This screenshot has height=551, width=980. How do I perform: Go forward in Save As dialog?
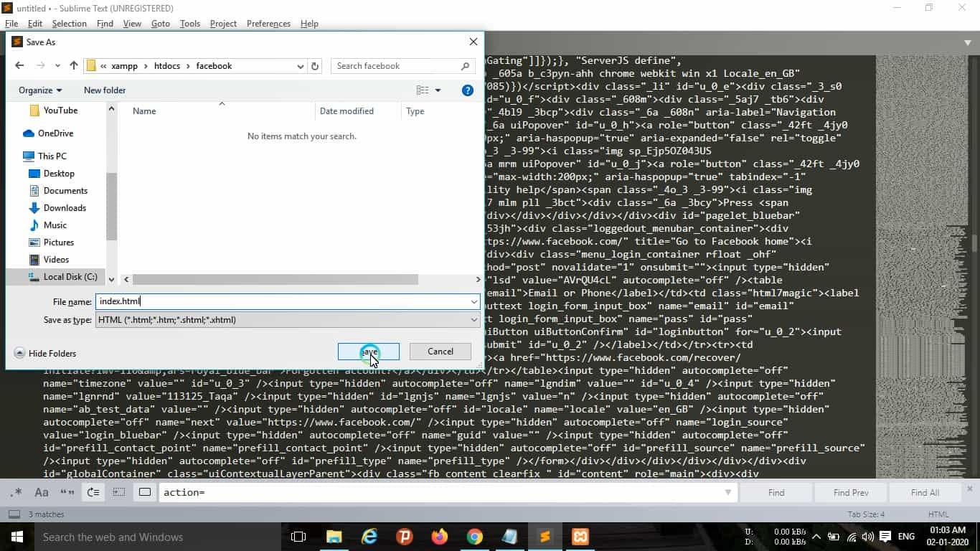(x=41, y=65)
